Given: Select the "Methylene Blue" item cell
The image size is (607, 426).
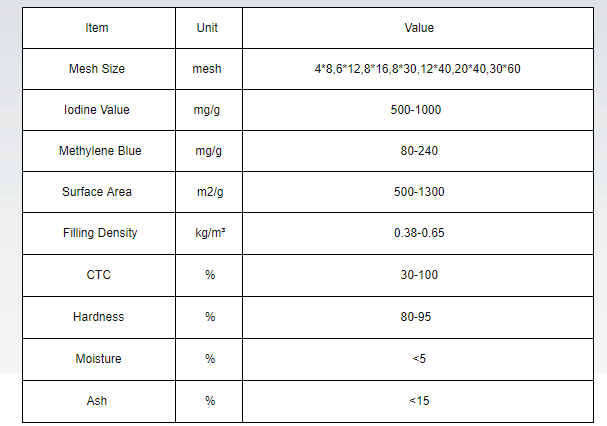Looking at the screenshot, I should 100,151.
